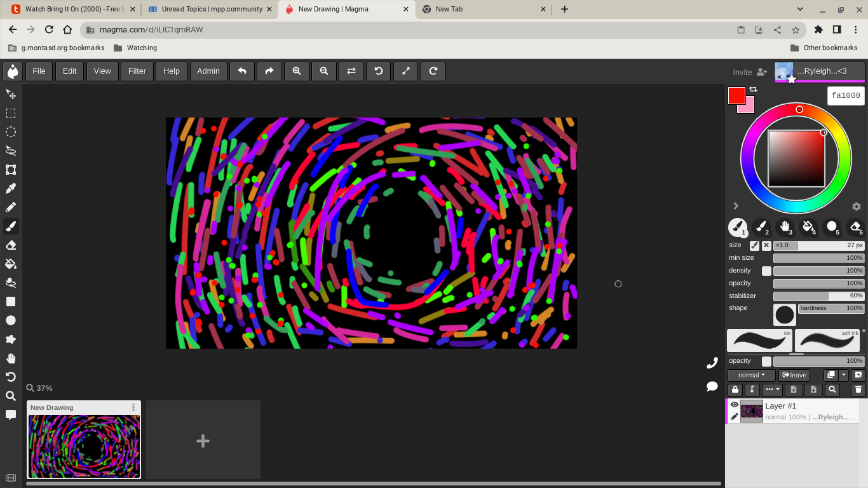
Task: Swap foreground and background colors
Action: 754,90
